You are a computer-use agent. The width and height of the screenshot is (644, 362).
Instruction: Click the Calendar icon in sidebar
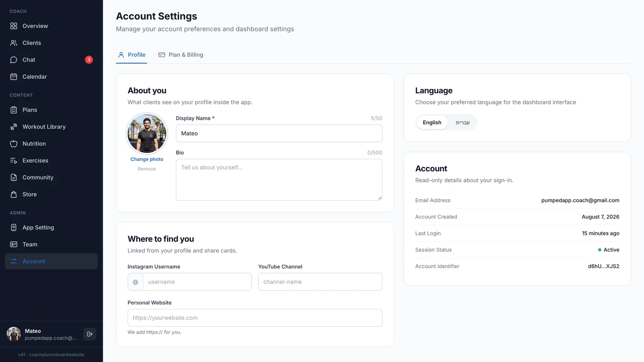[14, 76]
